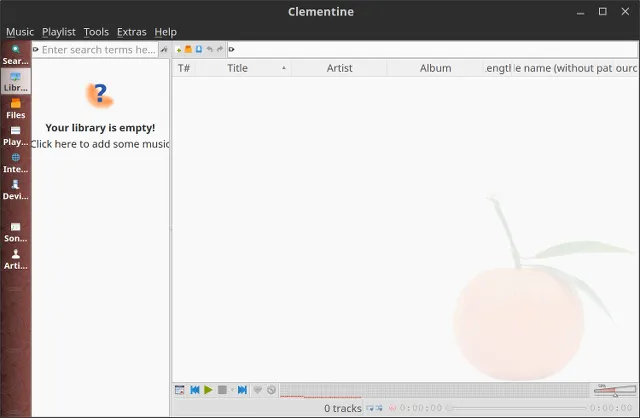Switch to Internet sidebar section
Screen dimensions: 640x418
click(16, 163)
